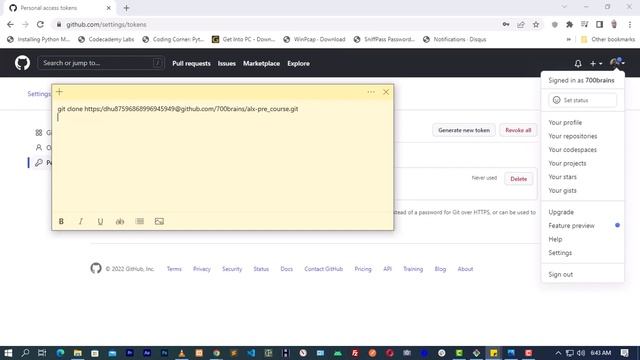Toggle Underline formatting in sticky note
The width and height of the screenshot is (640, 360).
100,221
